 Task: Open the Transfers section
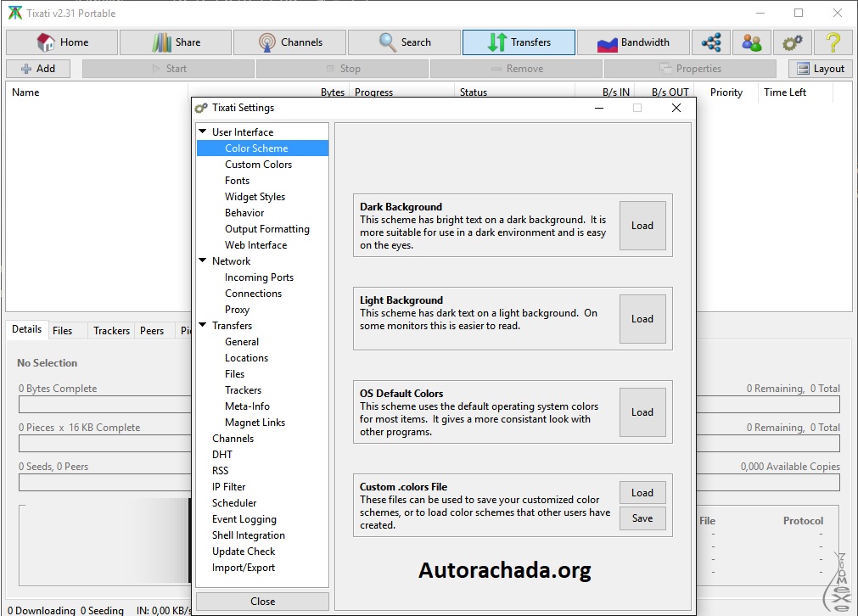(519, 42)
